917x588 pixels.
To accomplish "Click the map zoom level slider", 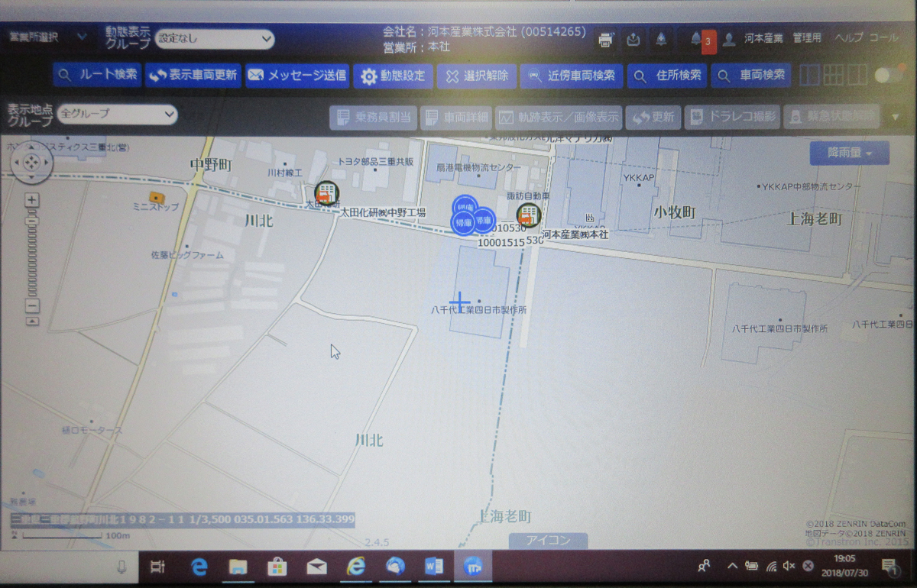I will coord(31,254).
